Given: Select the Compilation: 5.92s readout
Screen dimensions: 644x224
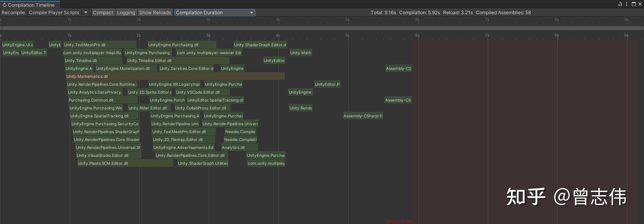Looking at the screenshot, I should pos(419,13).
